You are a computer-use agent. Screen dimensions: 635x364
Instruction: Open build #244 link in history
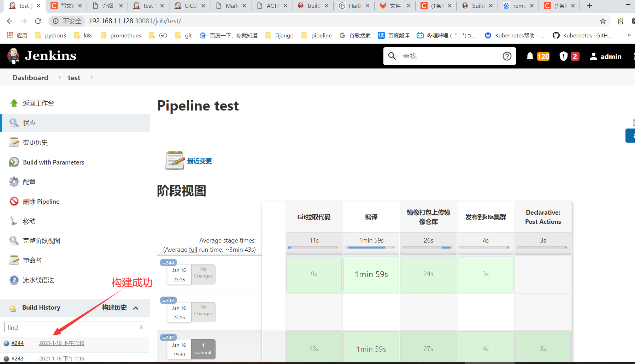(x=17, y=343)
